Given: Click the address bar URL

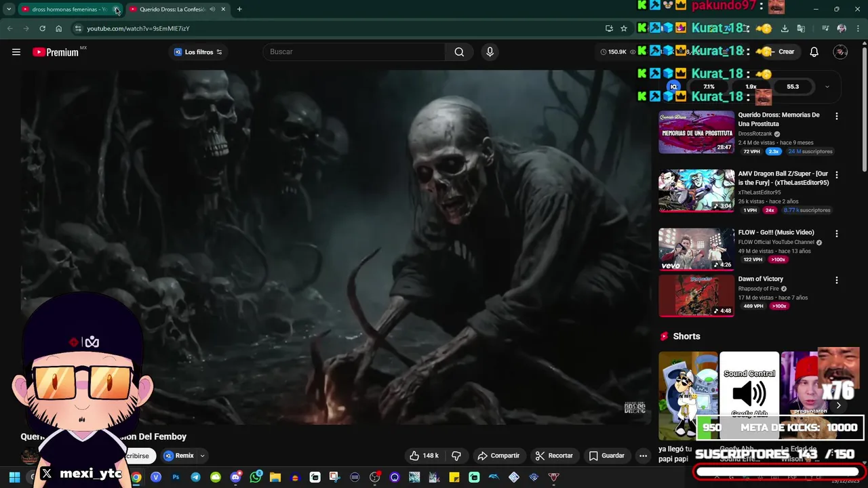Looking at the screenshot, I should click(138, 28).
